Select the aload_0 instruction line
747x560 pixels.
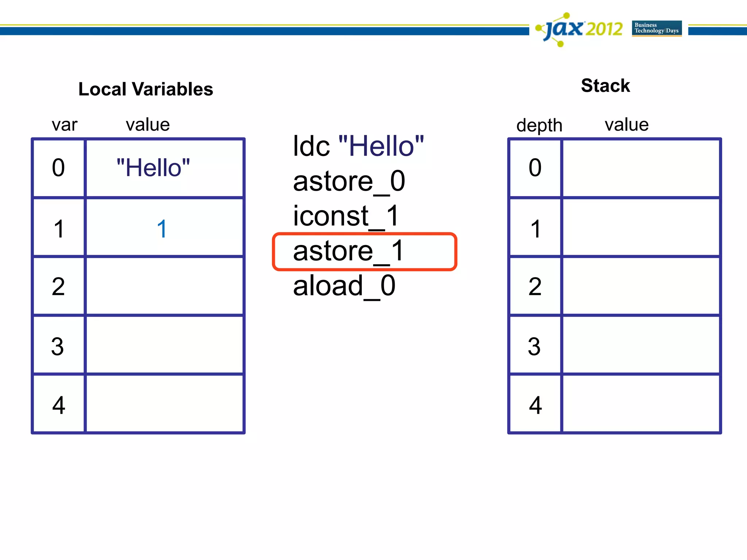pyautogui.click(x=344, y=286)
